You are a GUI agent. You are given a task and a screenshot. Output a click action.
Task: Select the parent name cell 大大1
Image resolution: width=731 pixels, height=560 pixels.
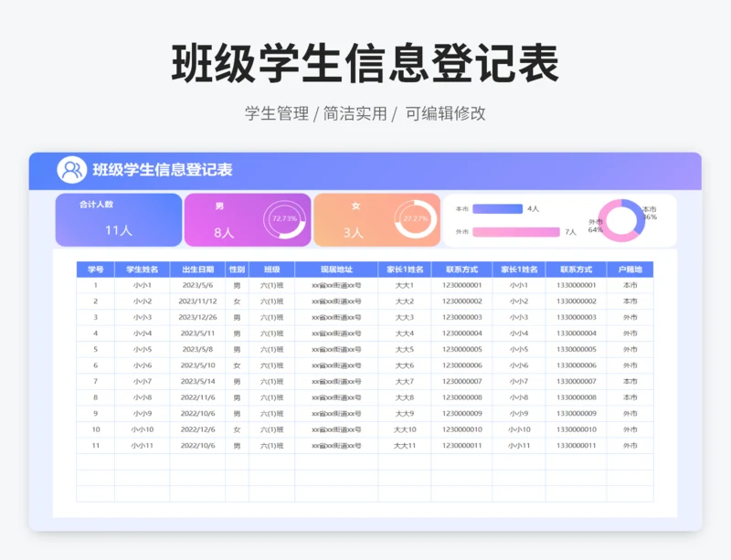pos(405,285)
